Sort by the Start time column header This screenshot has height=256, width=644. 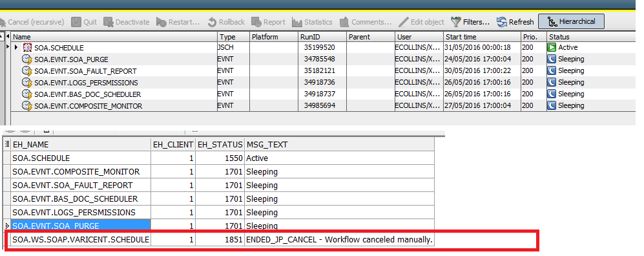(x=482, y=37)
